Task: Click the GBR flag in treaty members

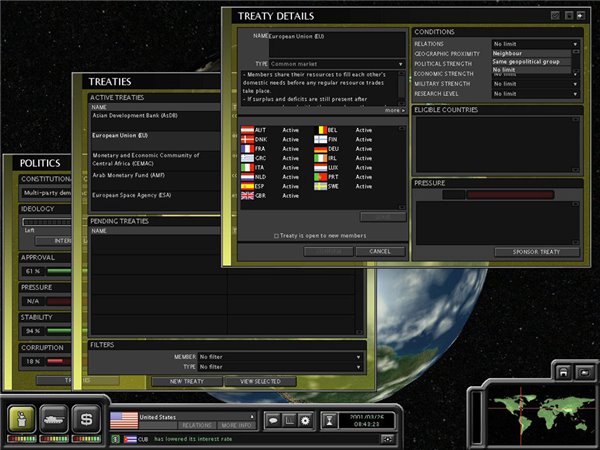Action: pyautogui.click(x=247, y=196)
